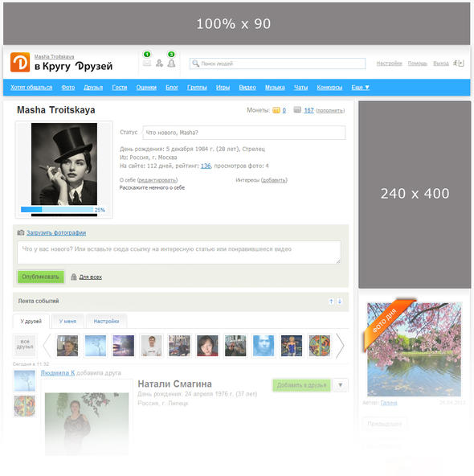The image size is (474, 476).
Task: Move events feed block up arrow
Action: click(x=331, y=302)
